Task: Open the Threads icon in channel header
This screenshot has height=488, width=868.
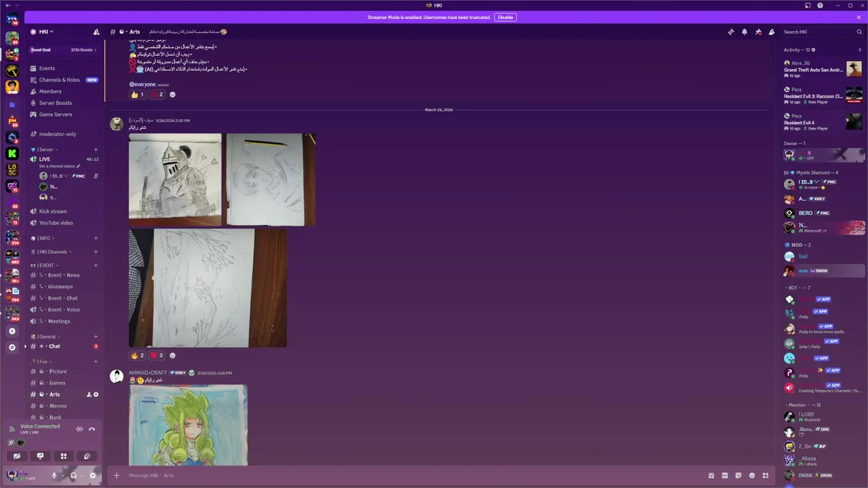Action: point(730,32)
